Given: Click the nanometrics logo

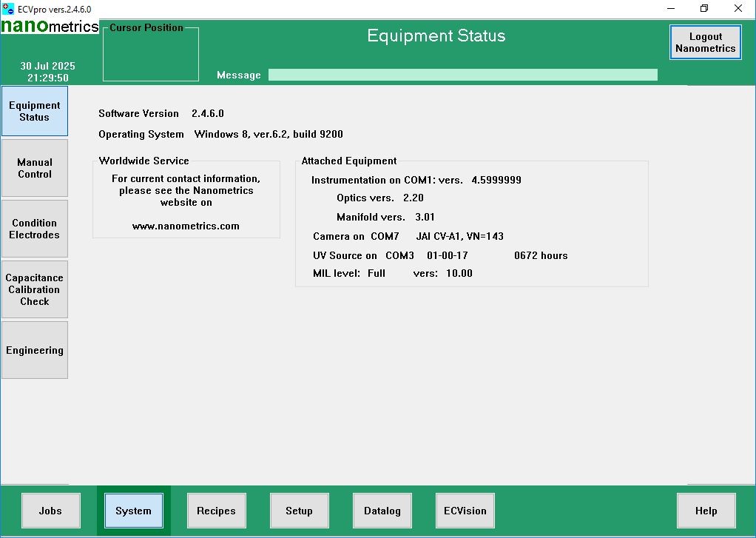Looking at the screenshot, I should click(x=50, y=26).
